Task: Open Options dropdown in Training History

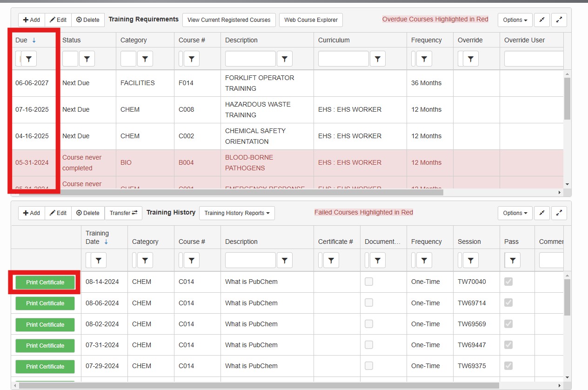Action: click(x=514, y=213)
